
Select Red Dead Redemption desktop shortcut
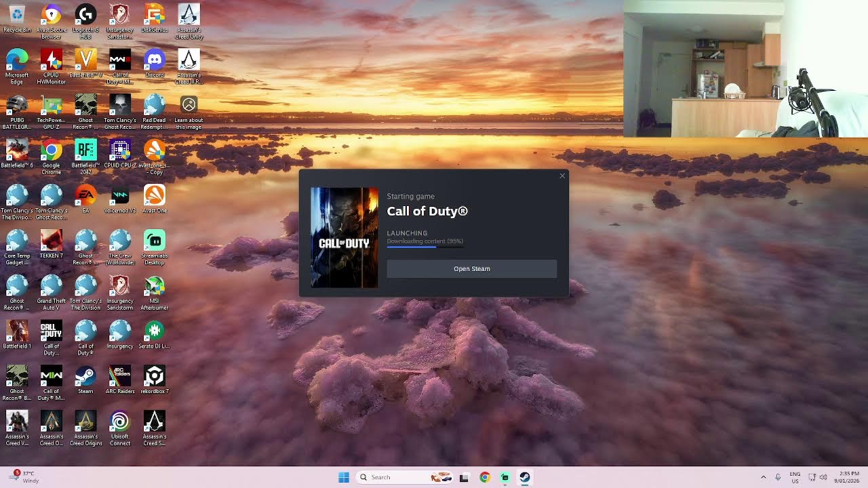pos(154,113)
